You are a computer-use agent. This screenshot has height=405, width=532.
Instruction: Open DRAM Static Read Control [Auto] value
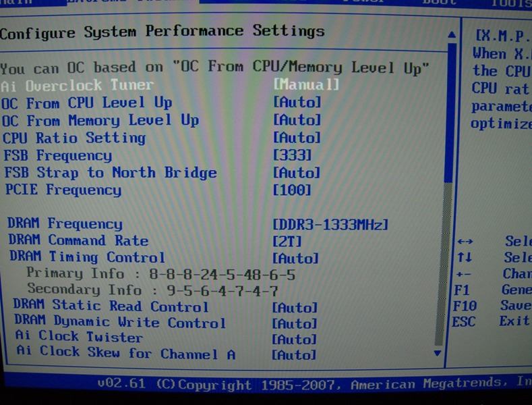[x=295, y=308]
